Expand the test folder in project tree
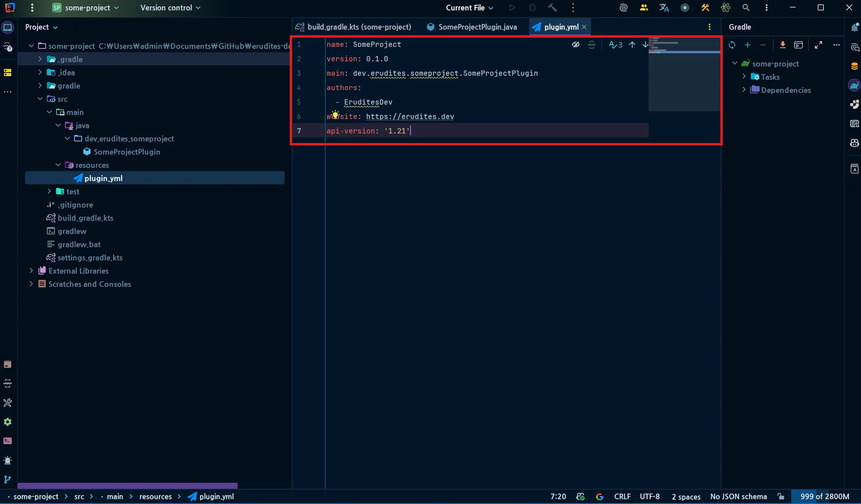The height and width of the screenshot is (504, 861). (x=49, y=192)
